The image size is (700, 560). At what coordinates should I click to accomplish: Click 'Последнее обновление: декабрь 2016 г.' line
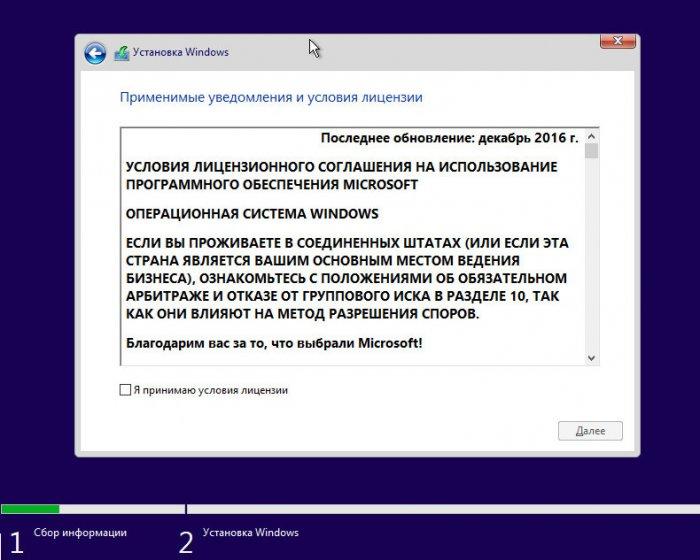pyautogui.click(x=450, y=138)
